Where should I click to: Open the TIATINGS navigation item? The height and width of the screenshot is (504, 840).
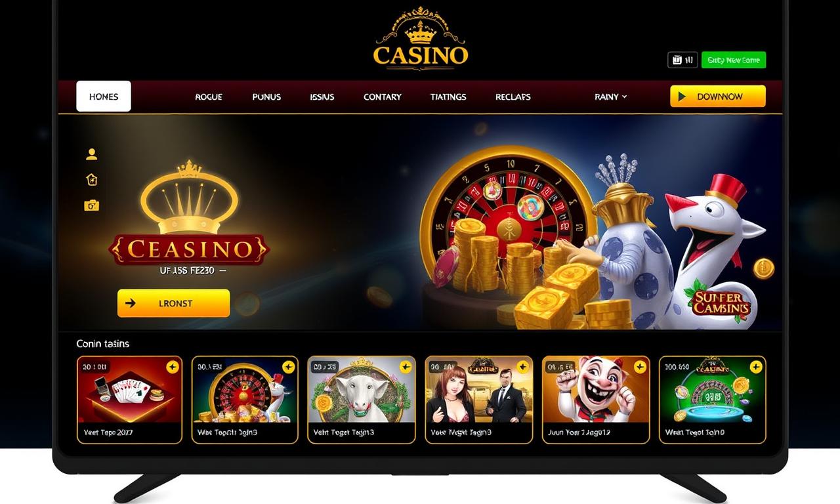448,96
